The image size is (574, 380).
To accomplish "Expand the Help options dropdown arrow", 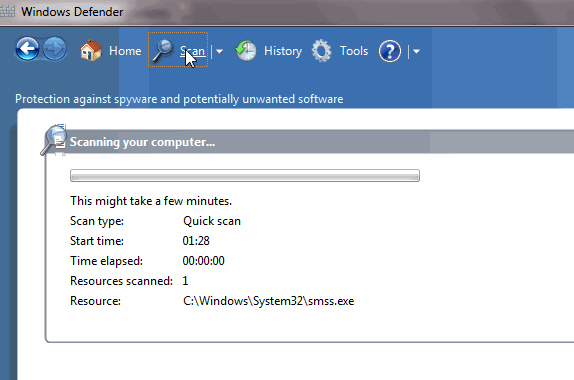I will coord(416,52).
